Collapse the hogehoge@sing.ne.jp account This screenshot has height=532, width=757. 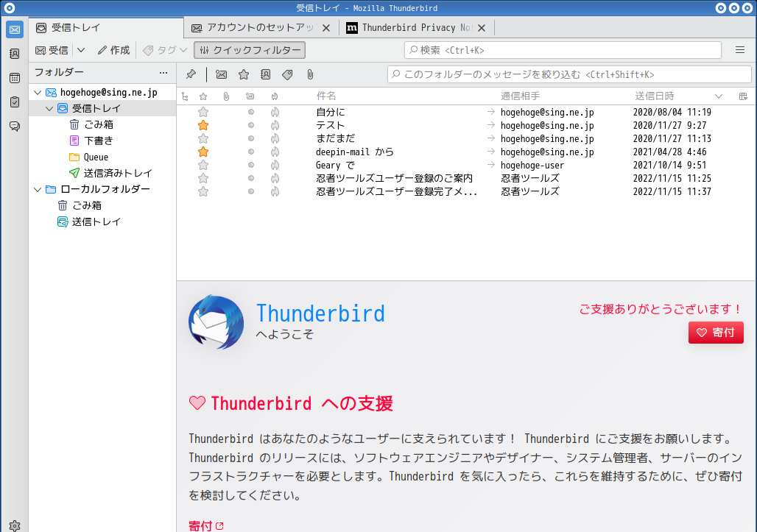38,92
